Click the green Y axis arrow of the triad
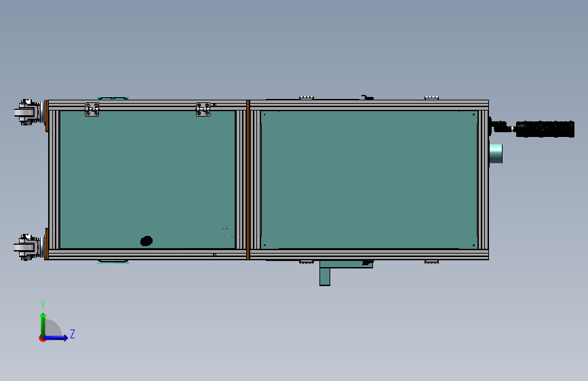The image size is (588, 381). pos(43,324)
